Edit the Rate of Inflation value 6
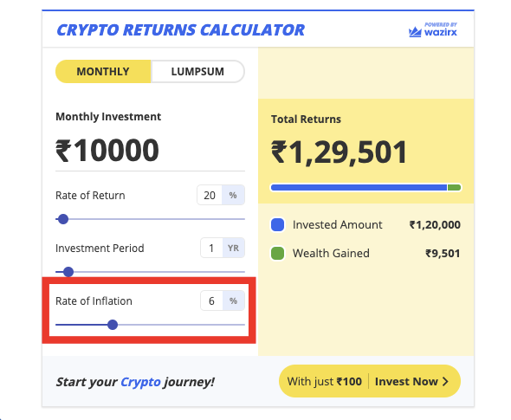Image resolution: width=511 pixels, height=420 pixels. [x=211, y=300]
